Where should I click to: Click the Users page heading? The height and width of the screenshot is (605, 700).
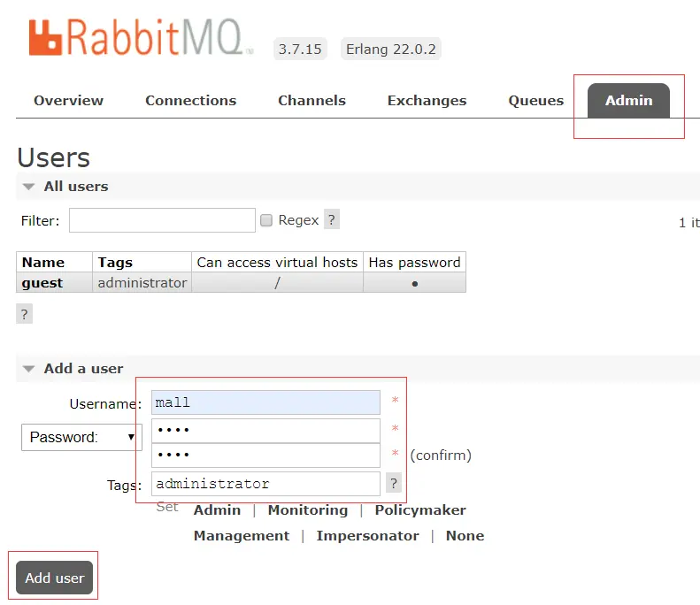(x=54, y=158)
